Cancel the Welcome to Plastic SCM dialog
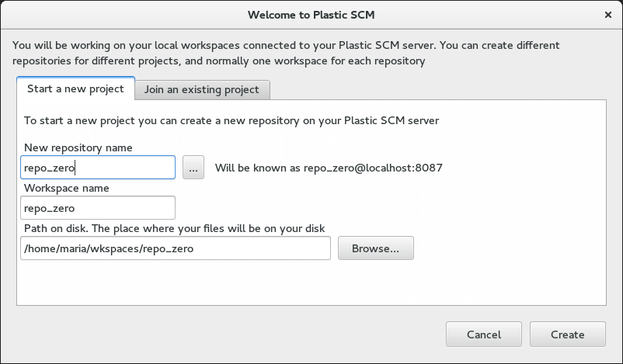 483,335
